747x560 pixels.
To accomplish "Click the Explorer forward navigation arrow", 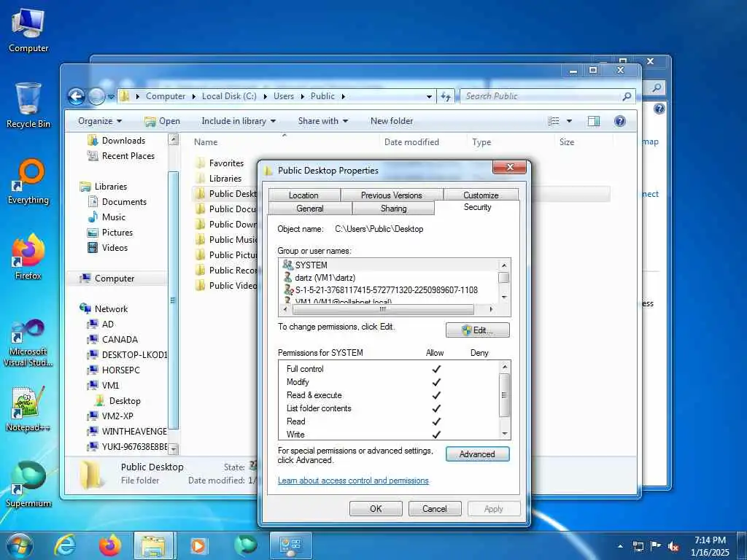I will click(97, 97).
